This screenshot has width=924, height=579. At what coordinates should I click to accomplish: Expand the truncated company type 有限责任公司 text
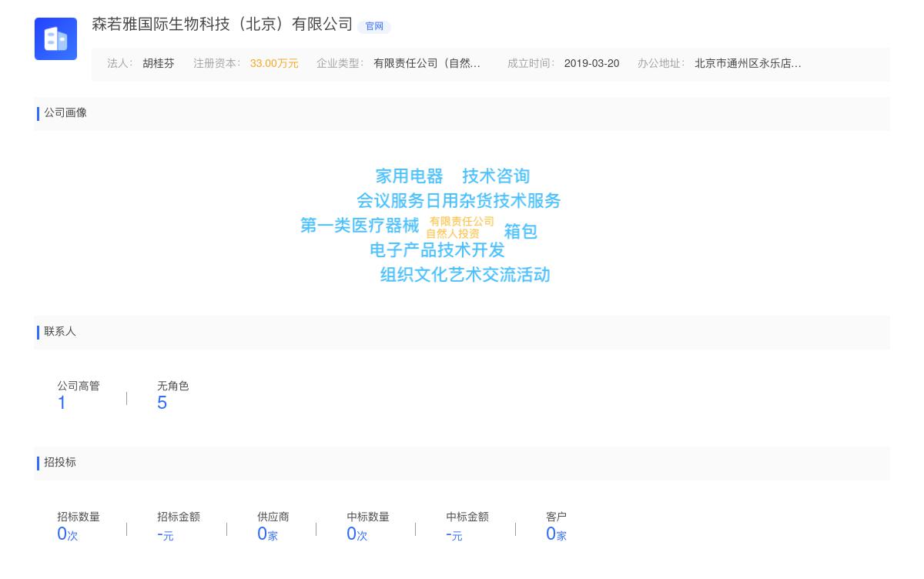427,64
